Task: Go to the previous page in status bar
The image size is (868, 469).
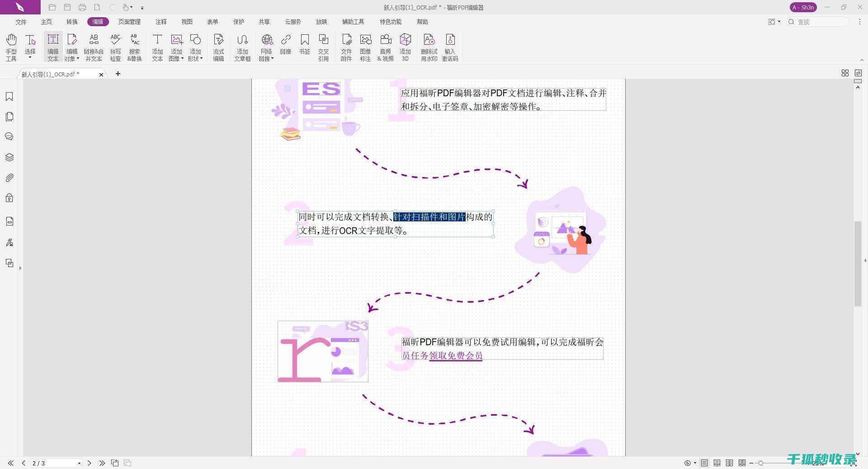Action: point(24,463)
